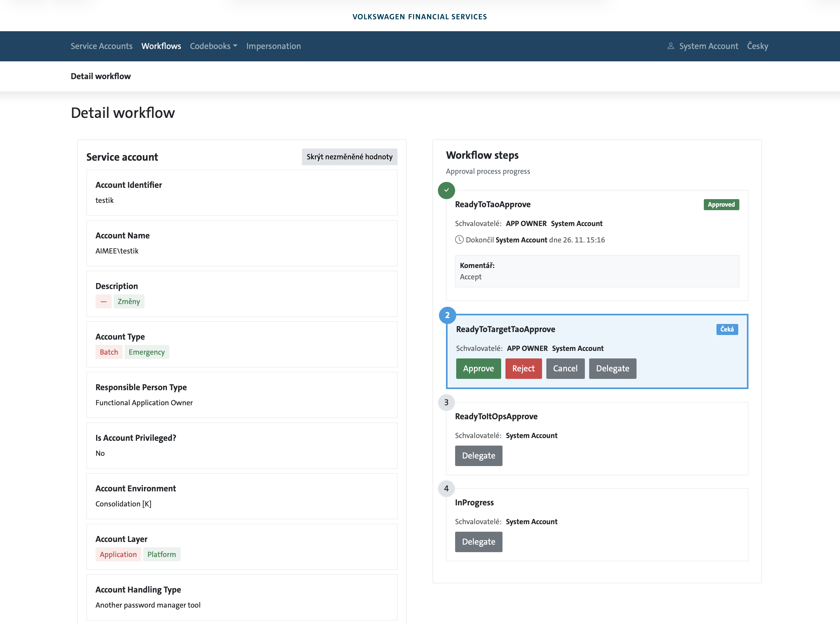Reject the ReadyToTargetTaoApprove step
840x624 pixels.
coord(524,368)
